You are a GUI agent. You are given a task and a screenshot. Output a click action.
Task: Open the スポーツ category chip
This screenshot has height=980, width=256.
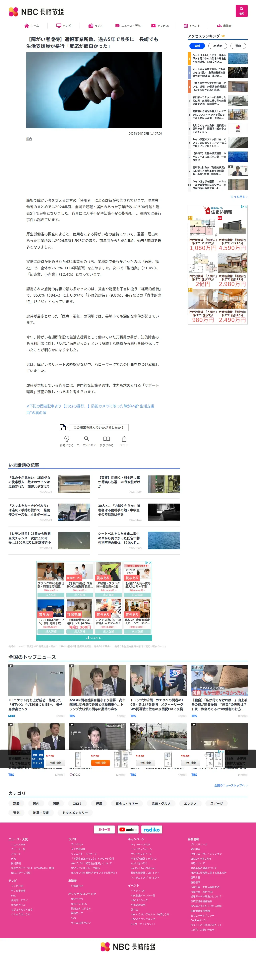click(217, 804)
